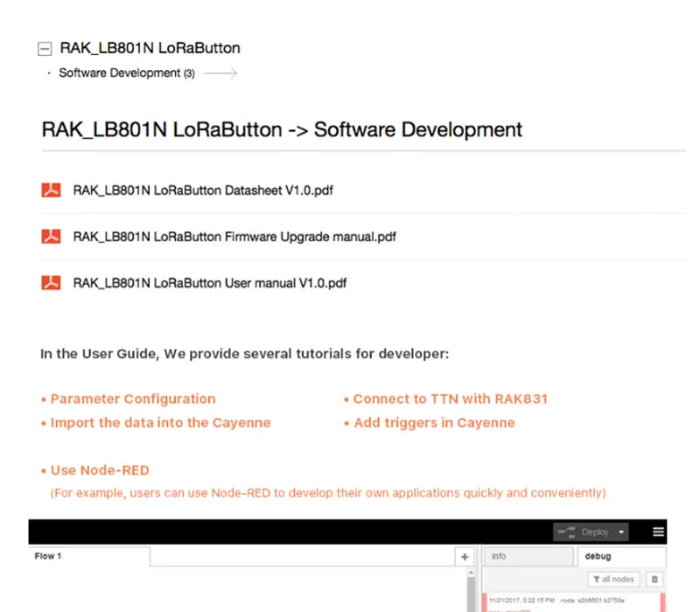Switch to the info tab

pyautogui.click(x=528, y=556)
